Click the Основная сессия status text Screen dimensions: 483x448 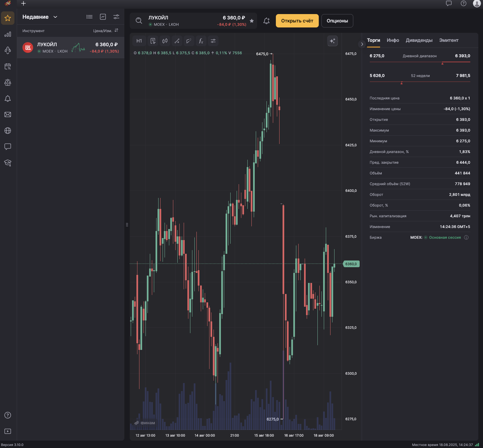click(x=445, y=237)
